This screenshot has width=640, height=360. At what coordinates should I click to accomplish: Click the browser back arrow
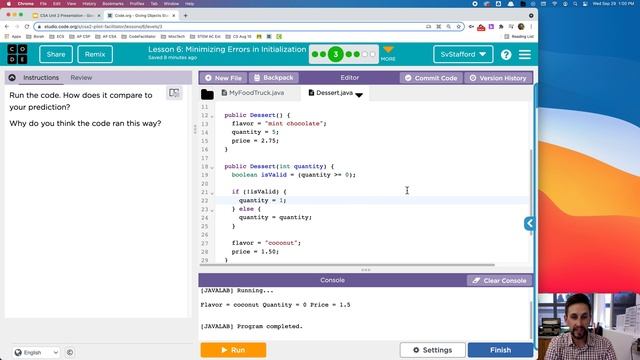[7, 27]
